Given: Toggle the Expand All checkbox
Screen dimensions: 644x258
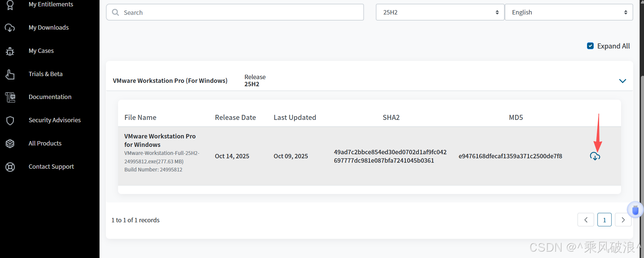Looking at the screenshot, I should (590, 46).
